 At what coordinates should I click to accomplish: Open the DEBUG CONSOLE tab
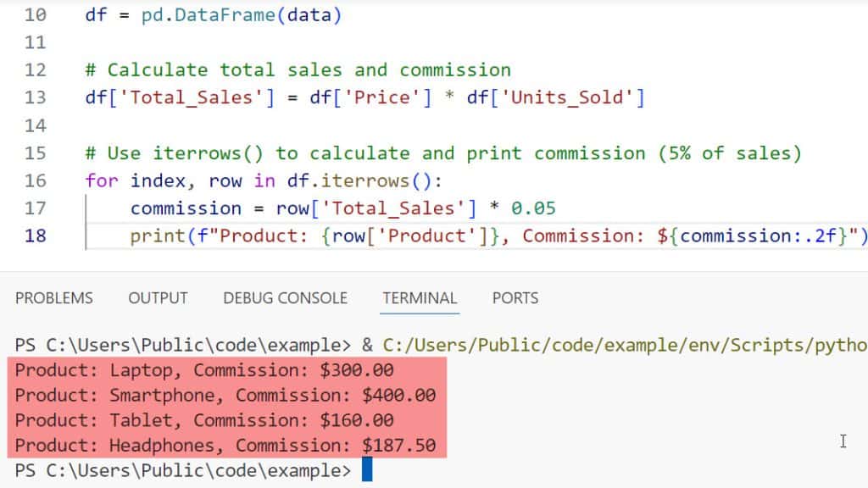pyautogui.click(x=285, y=298)
